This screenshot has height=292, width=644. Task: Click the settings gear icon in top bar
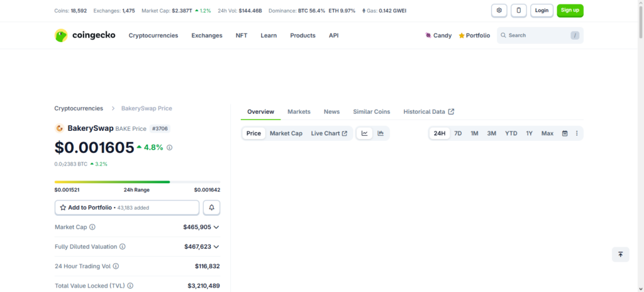tap(499, 11)
